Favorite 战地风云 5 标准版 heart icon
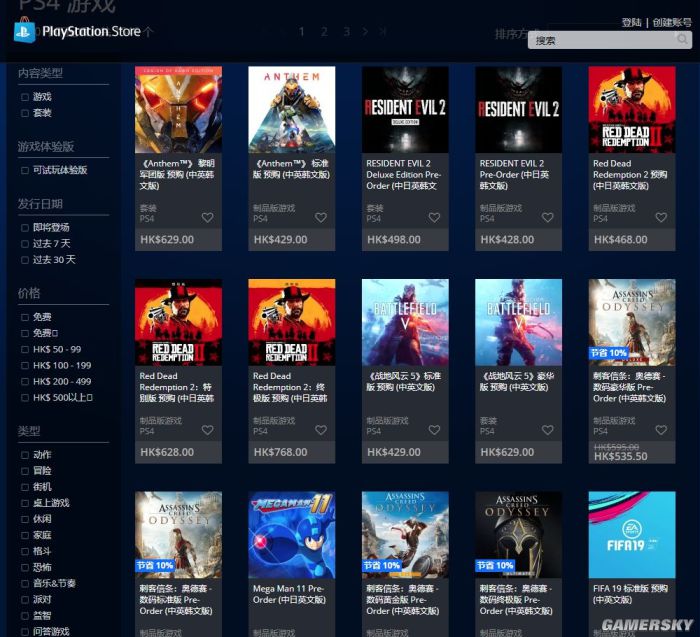 pyautogui.click(x=434, y=430)
